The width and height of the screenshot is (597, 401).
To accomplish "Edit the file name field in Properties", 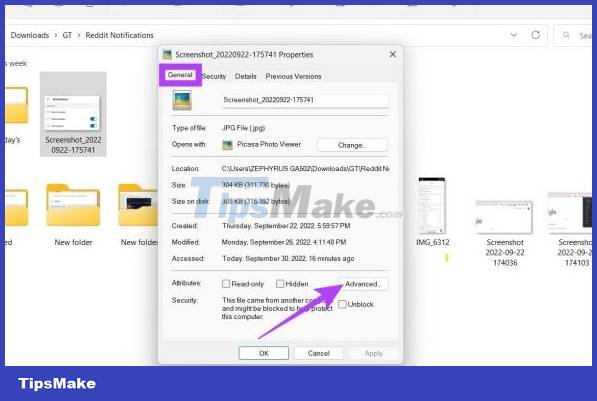I will coord(305,100).
